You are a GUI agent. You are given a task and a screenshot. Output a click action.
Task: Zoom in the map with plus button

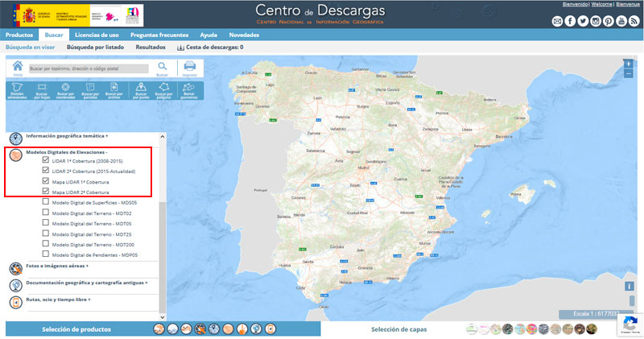pos(629,64)
